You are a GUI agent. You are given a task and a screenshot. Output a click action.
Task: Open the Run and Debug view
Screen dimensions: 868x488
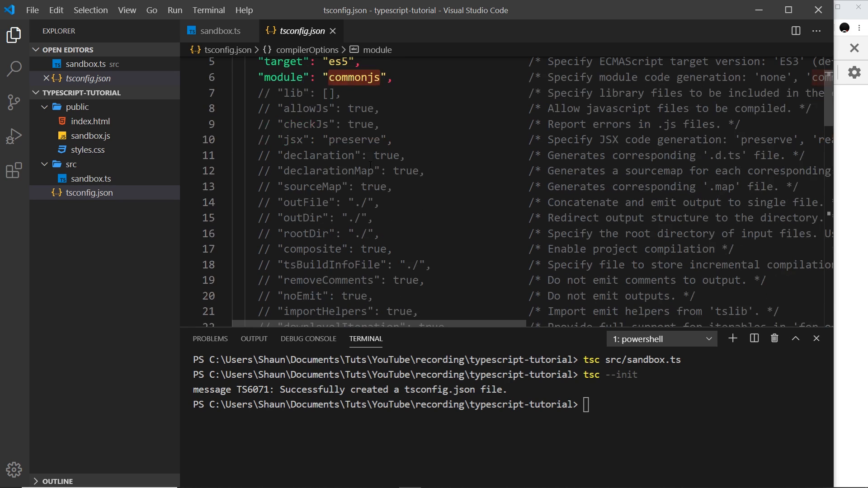[x=14, y=136]
